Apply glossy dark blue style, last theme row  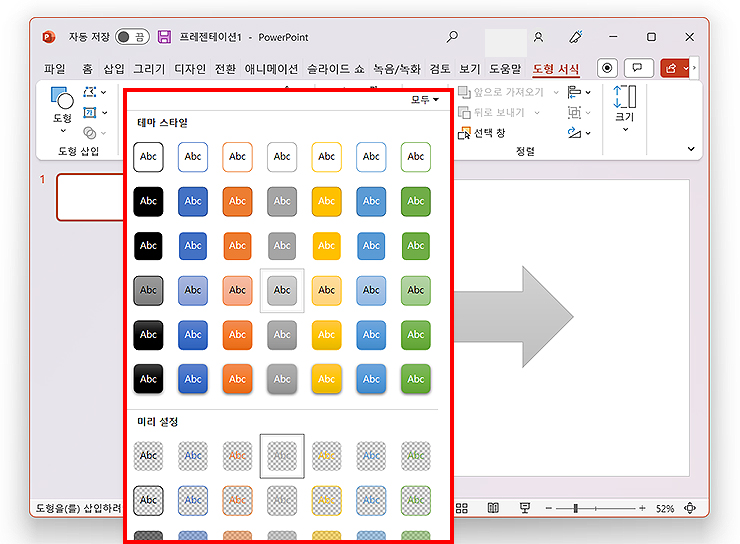coord(193,379)
